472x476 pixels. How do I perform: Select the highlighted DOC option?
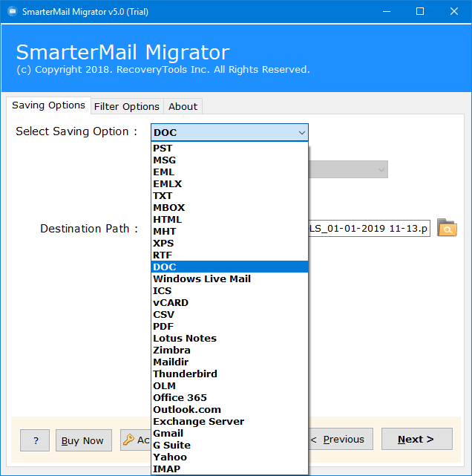pyautogui.click(x=229, y=267)
